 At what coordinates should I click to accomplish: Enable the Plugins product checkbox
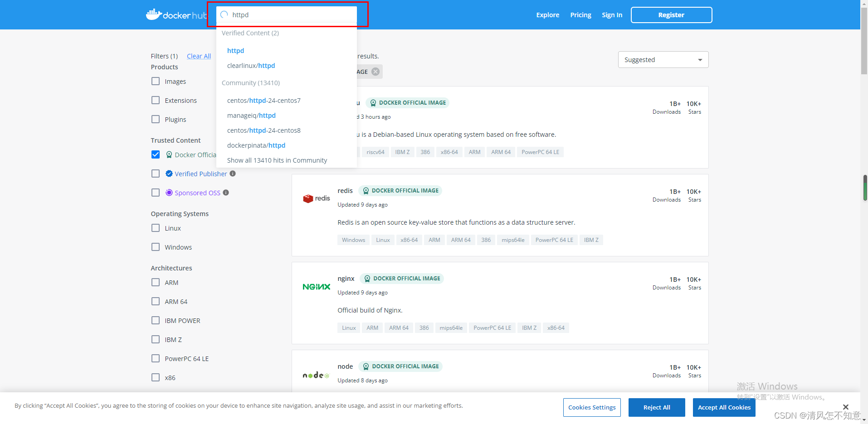point(156,119)
